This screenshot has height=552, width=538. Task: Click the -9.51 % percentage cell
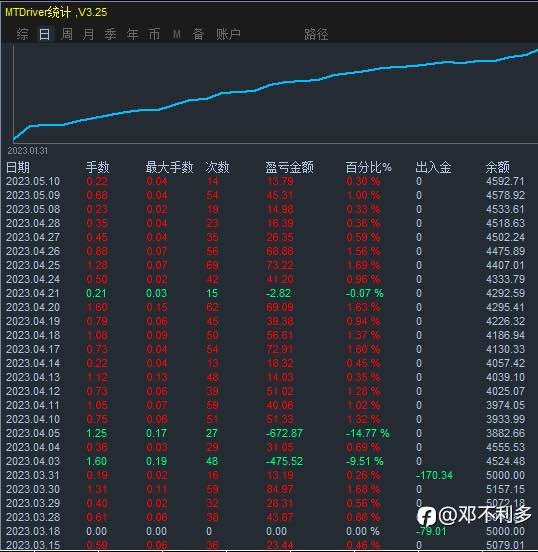click(x=365, y=461)
